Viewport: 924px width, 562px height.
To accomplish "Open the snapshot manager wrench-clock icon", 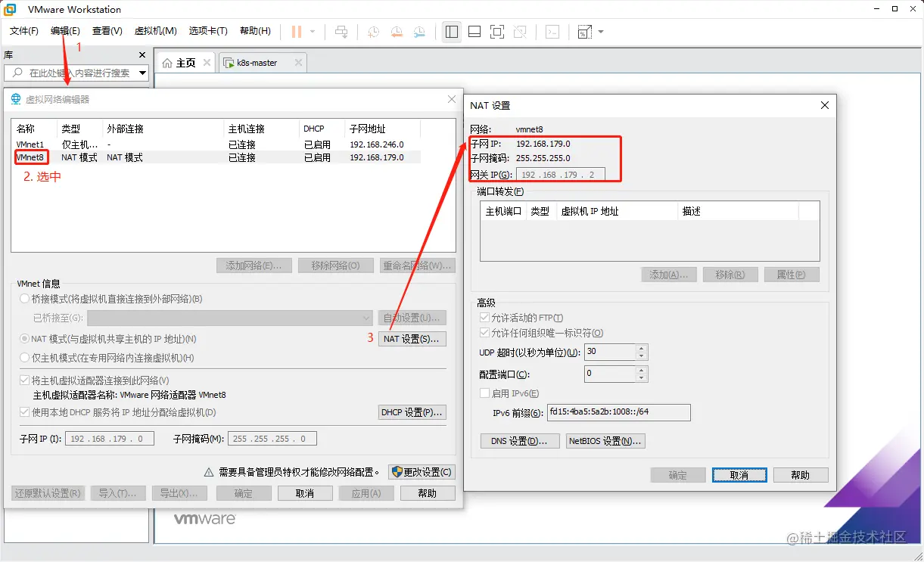I will pyautogui.click(x=419, y=32).
